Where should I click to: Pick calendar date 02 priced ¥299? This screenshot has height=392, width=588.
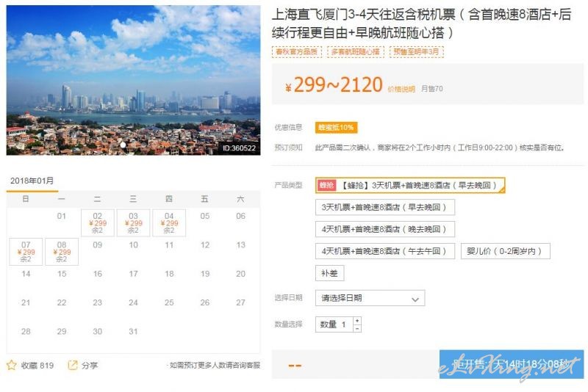point(98,222)
